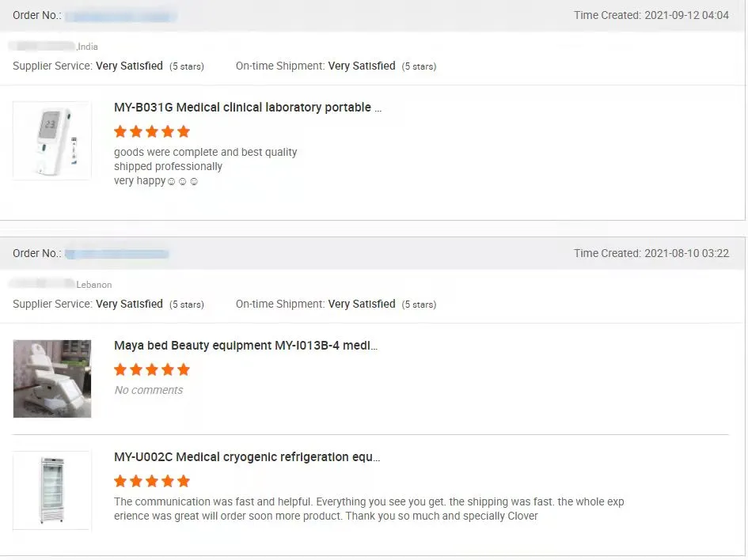Click the Very Satisfied supplier service label
The height and width of the screenshot is (560, 748).
pyautogui.click(x=129, y=66)
